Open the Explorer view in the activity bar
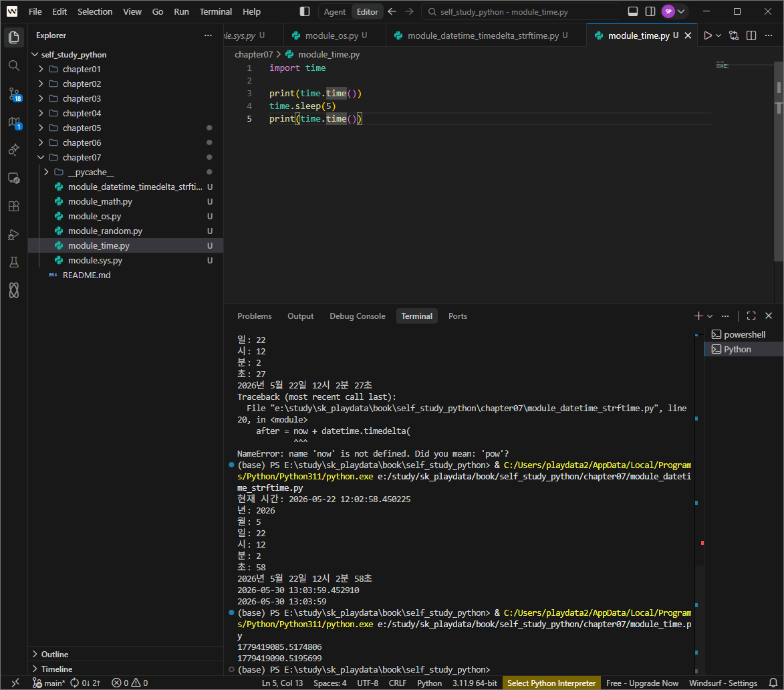The image size is (784, 690). (14, 37)
